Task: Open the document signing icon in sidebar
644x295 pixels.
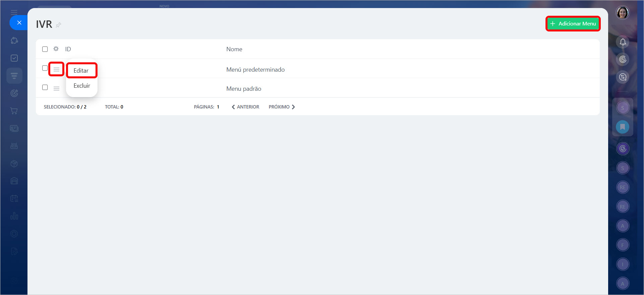Action: pos(14,251)
